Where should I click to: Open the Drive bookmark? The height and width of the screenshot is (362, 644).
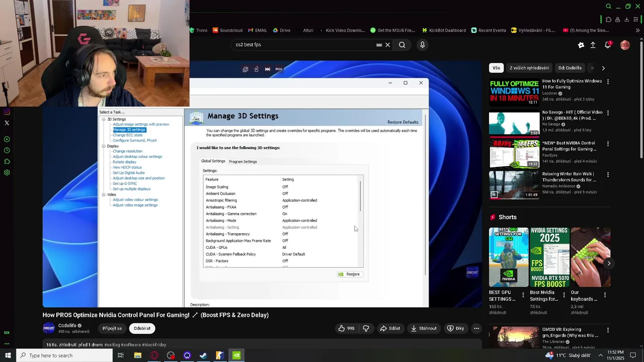tap(282, 30)
